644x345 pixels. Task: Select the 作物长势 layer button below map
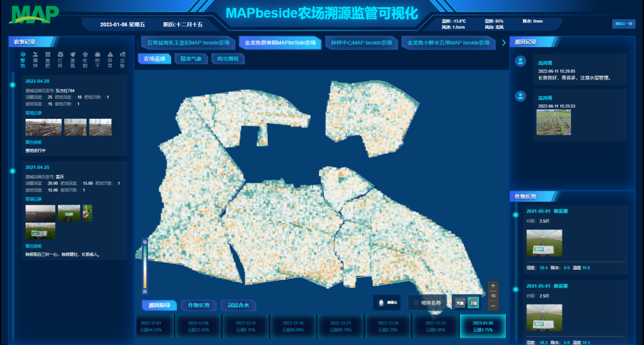(x=199, y=305)
